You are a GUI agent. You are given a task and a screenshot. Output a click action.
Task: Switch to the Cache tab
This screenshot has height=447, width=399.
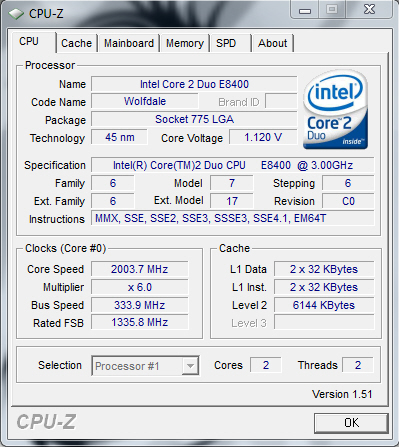pyautogui.click(x=77, y=43)
